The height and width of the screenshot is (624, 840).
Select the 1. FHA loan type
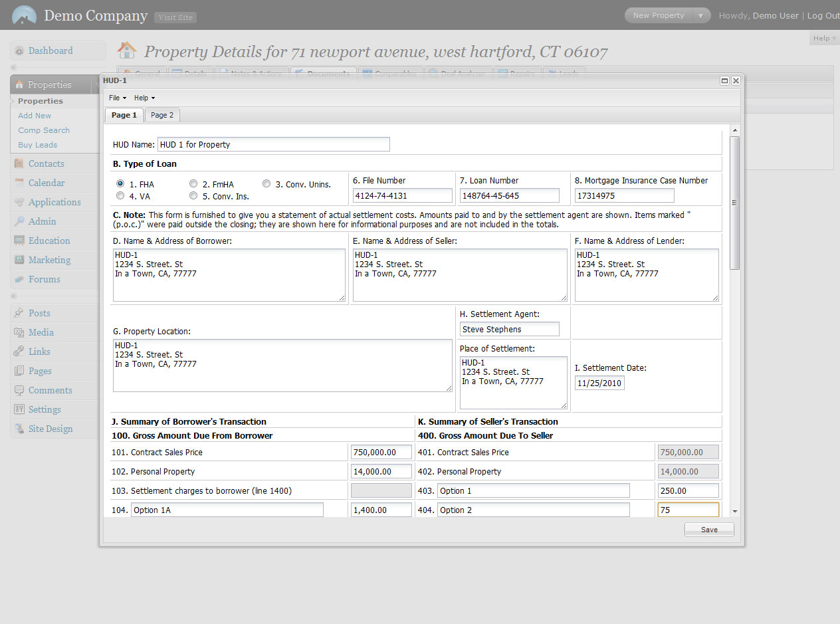(120, 184)
